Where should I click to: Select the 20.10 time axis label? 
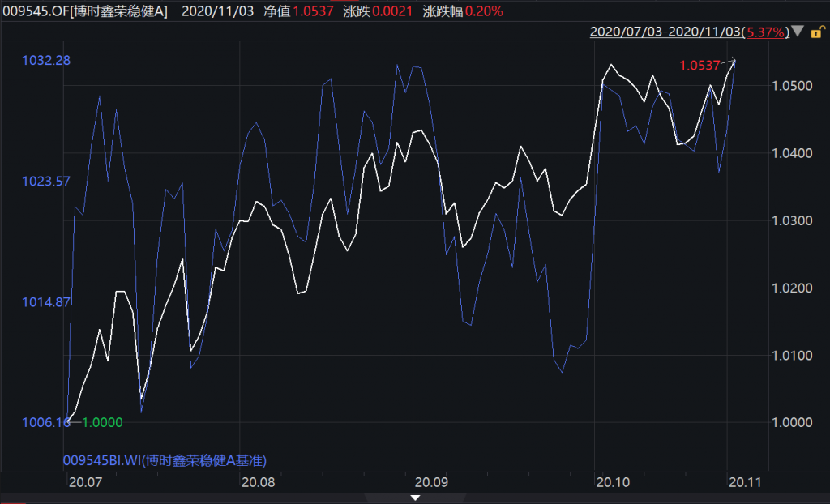[x=612, y=482]
